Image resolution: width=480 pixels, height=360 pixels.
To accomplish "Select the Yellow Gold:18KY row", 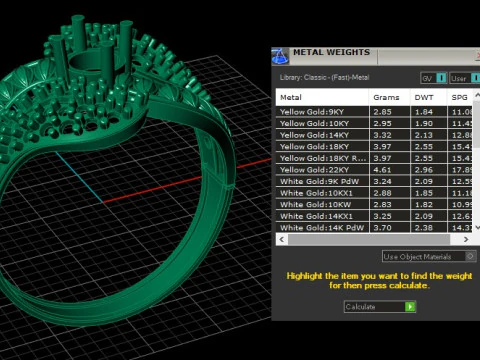I will pyautogui.click(x=374, y=147).
